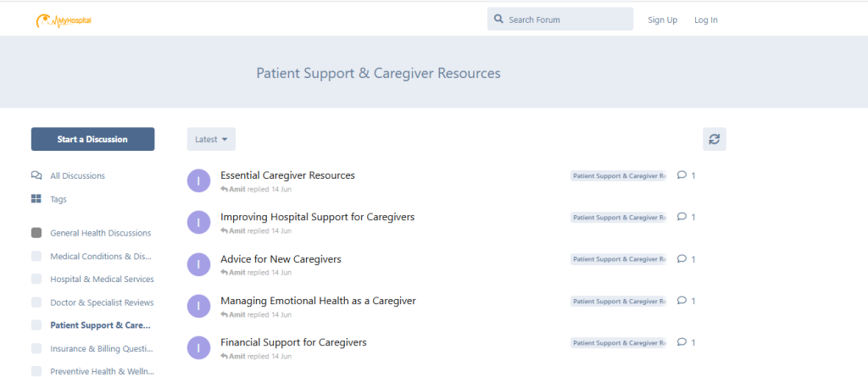Click the Sign Up link
The image size is (868, 377).
pyautogui.click(x=663, y=20)
